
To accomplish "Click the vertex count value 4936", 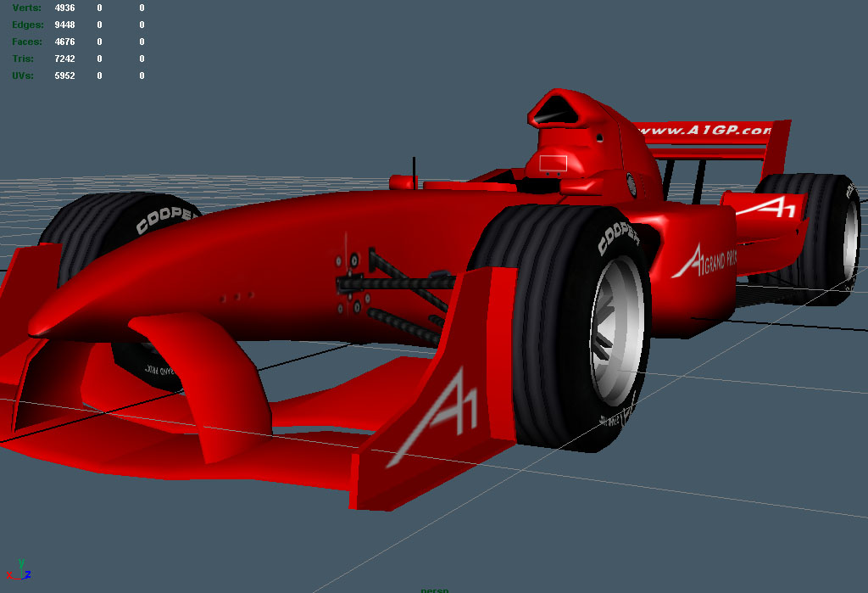I will (x=64, y=8).
